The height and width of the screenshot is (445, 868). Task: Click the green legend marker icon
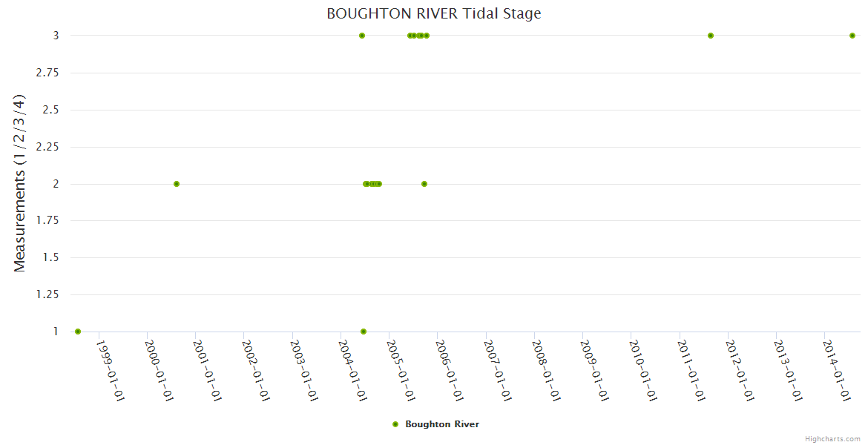(395, 424)
